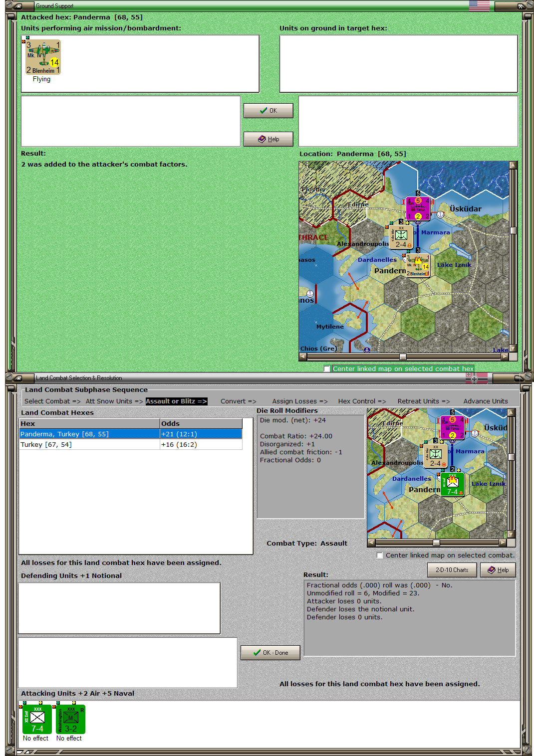Toggle 'Center linked map on selected combat.' checkbox

(x=380, y=556)
